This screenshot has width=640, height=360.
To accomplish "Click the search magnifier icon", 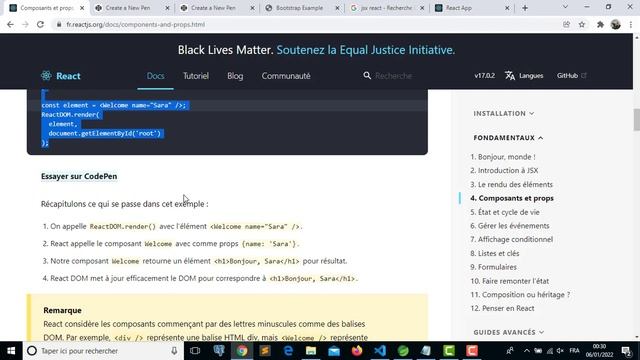I will pyautogui.click(x=367, y=76).
